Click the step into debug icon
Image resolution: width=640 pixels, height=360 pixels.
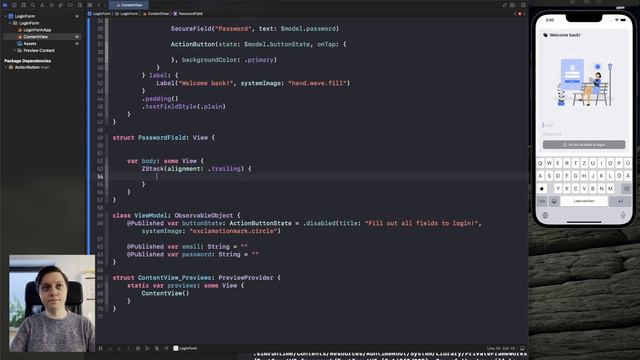click(119, 348)
